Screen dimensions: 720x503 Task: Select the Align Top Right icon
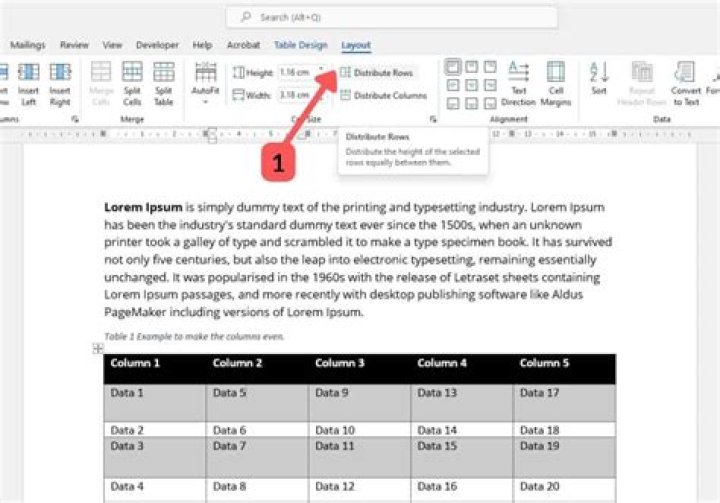pyautogui.click(x=490, y=67)
